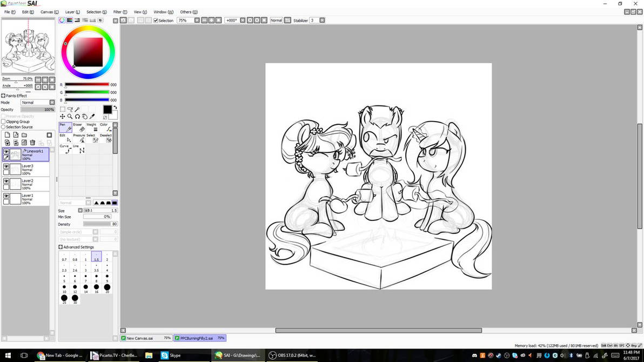Image resolution: width=644 pixels, height=362 pixels.
Task: Show the color wheel panel
Action: point(62,20)
